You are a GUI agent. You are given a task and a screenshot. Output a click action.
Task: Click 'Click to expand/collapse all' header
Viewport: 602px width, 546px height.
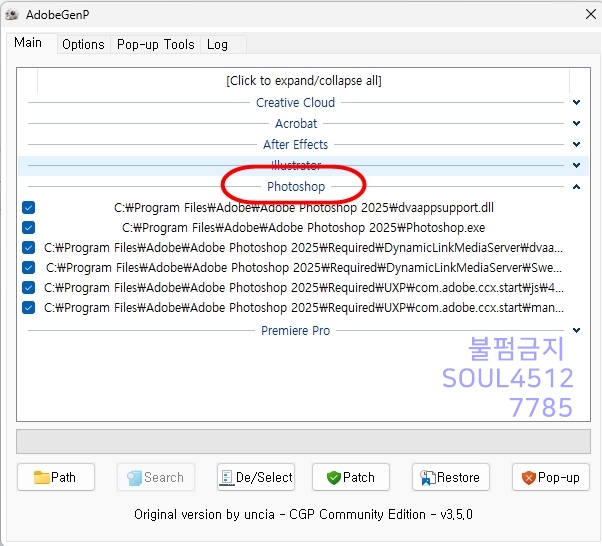(x=303, y=80)
